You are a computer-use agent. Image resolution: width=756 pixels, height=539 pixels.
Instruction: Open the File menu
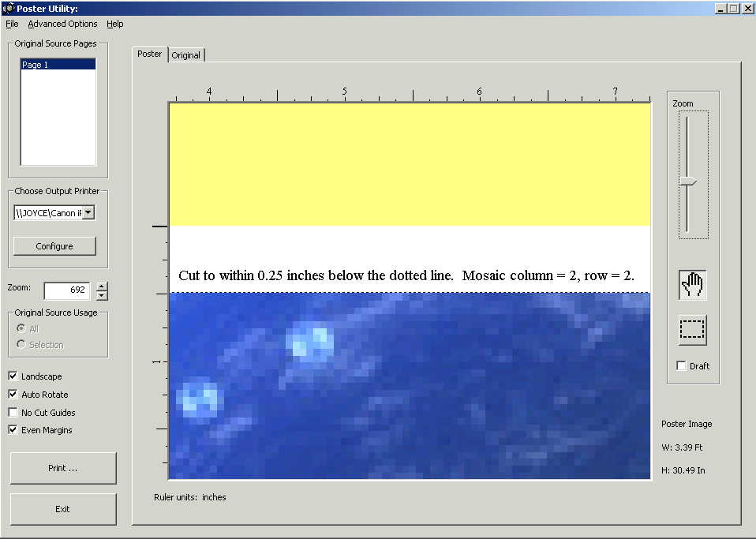(x=12, y=24)
